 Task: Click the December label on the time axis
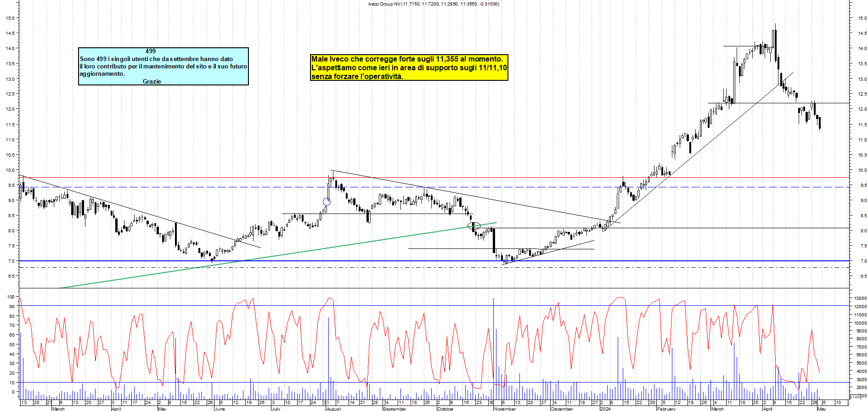(562, 409)
